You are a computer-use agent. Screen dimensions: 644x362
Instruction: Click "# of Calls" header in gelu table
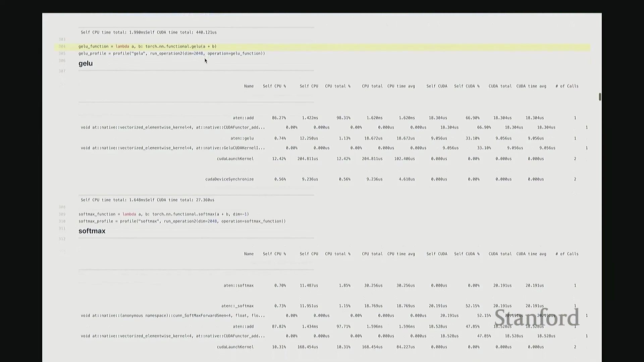click(567, 86)
